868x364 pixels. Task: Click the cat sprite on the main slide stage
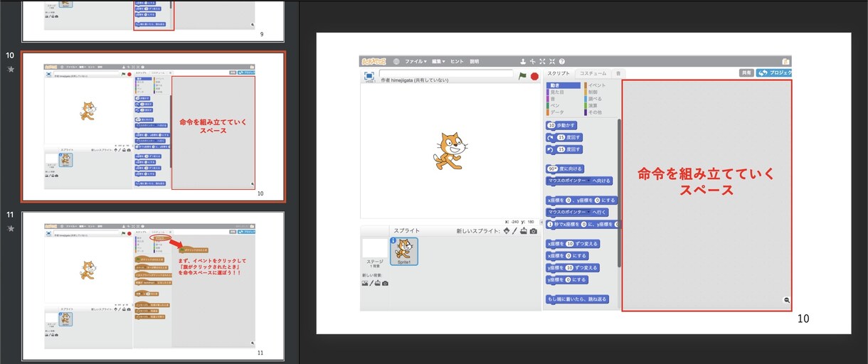(x=451, y=150)
